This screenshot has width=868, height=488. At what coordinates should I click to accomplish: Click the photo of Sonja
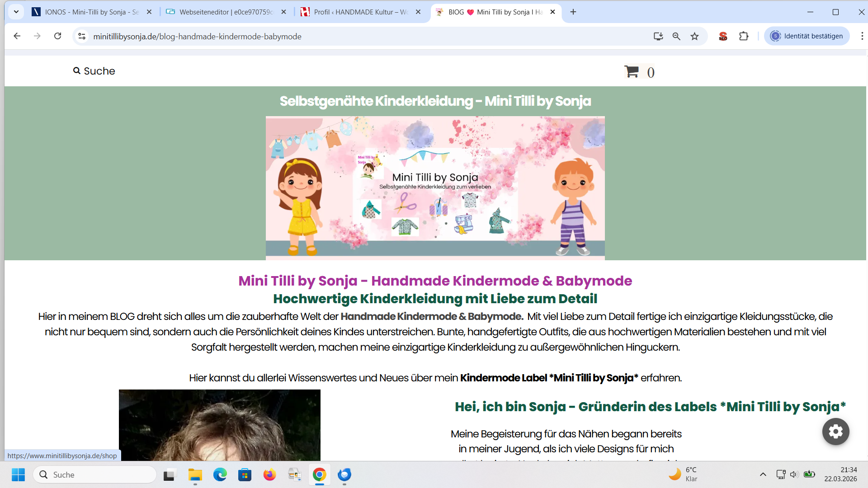tap(220, 425)
